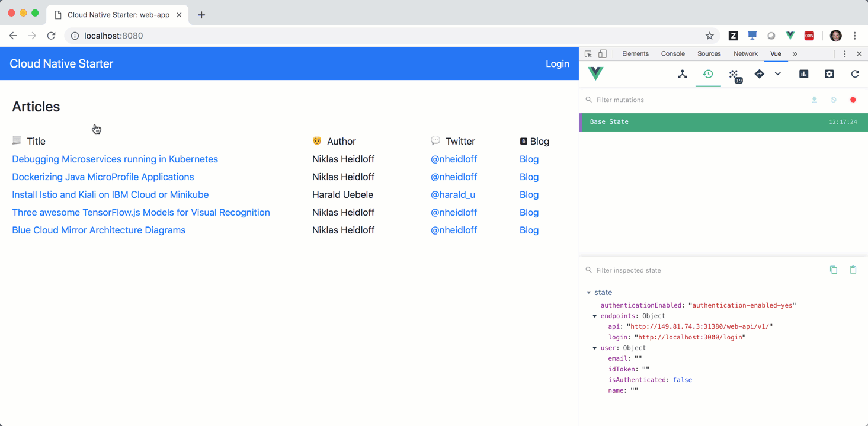Image resolution: width=868 pixels, height=426 pixels.
Task: Open Debugging Microservices running in Kubernetes article
Action: point(115,159)
